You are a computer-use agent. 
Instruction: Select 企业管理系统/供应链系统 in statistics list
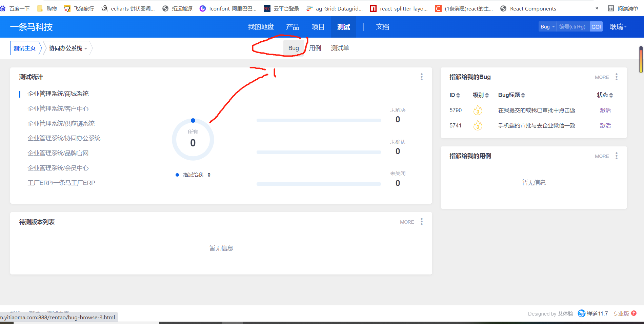(61, 123)
